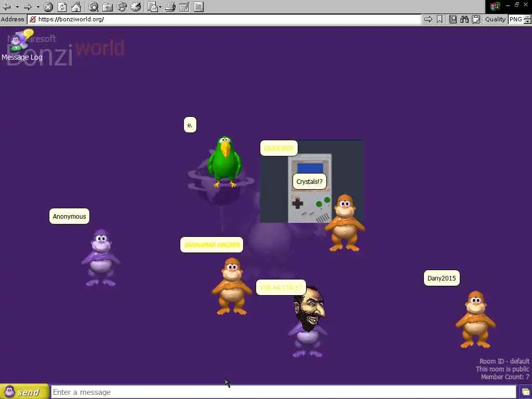Image resolution: width=532 pixels, height=399 pixels.
Task: Go to the Home page icon
Action: (x=76, y=7)
